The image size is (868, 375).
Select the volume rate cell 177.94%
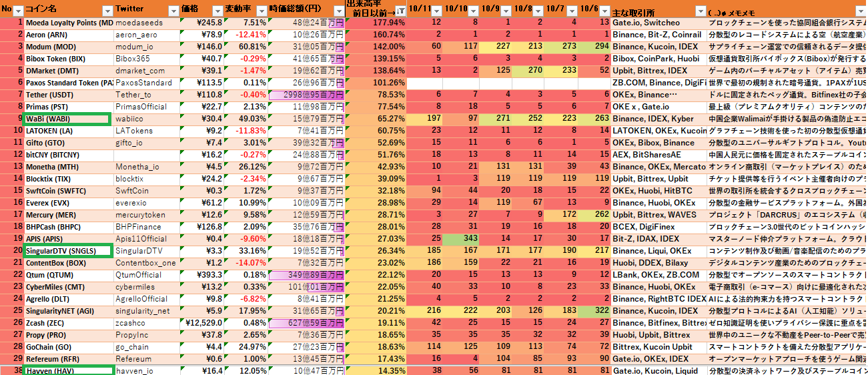point(376,23)
